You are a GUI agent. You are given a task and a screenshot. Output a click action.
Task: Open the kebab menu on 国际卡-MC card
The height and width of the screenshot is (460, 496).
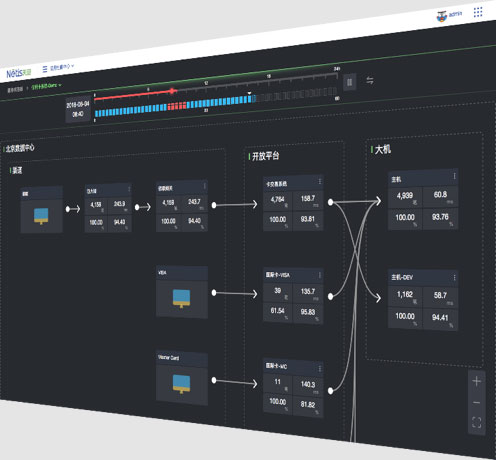(x=319, y=369)
